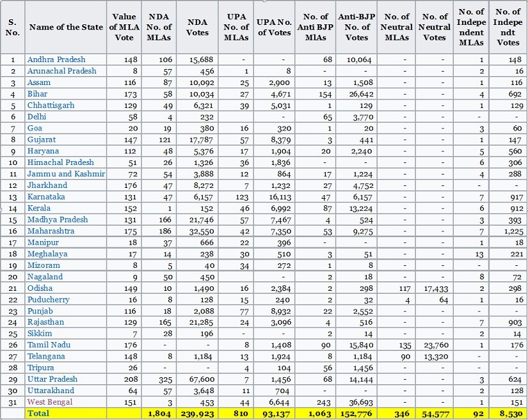The image size is (528, 420).
Task: Open the Telangana link
Action: point(46,357)
